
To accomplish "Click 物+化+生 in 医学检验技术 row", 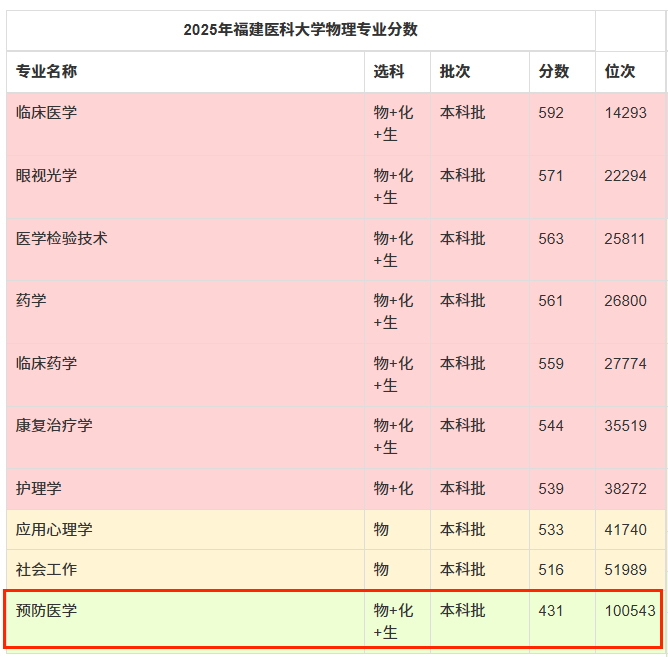I will [x=393, y=250].
